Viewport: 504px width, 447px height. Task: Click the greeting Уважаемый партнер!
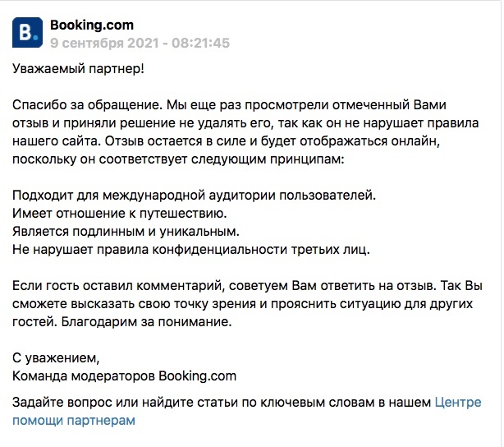[x=78, y=69]
